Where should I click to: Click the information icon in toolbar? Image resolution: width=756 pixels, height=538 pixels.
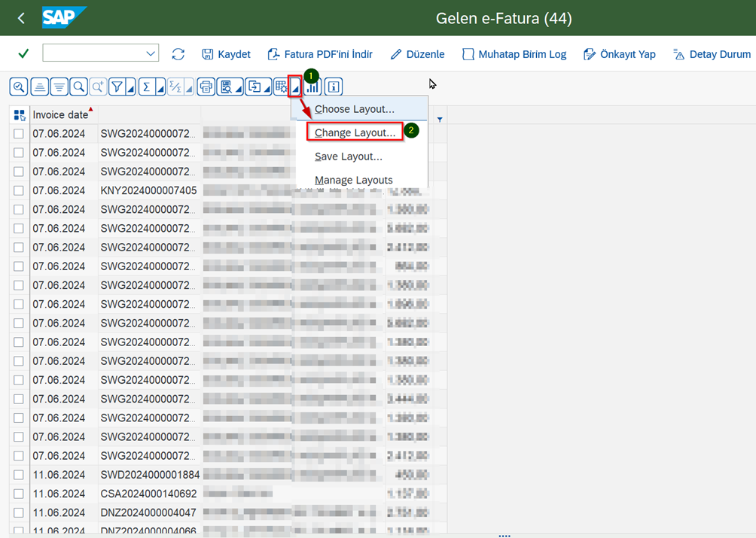[333, 87]
